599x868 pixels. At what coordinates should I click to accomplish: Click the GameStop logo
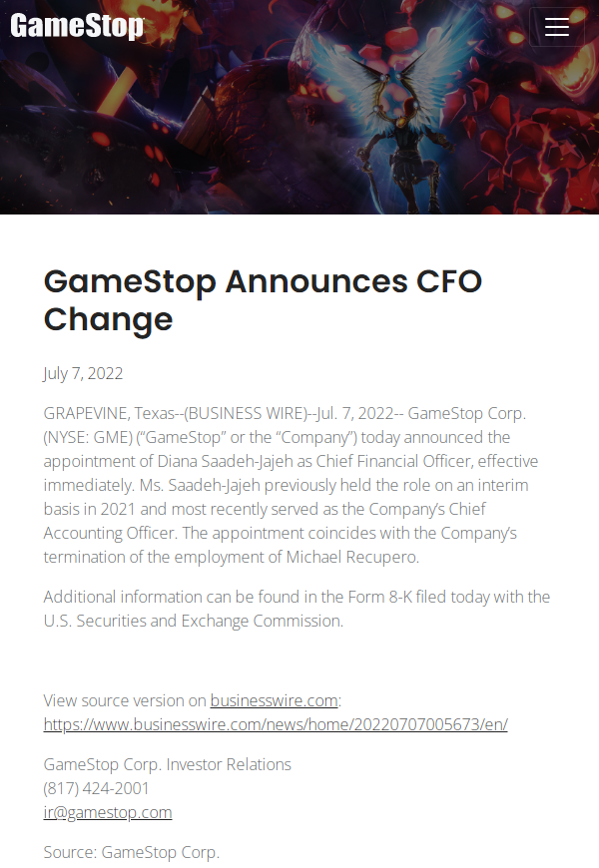coord(77,27)
